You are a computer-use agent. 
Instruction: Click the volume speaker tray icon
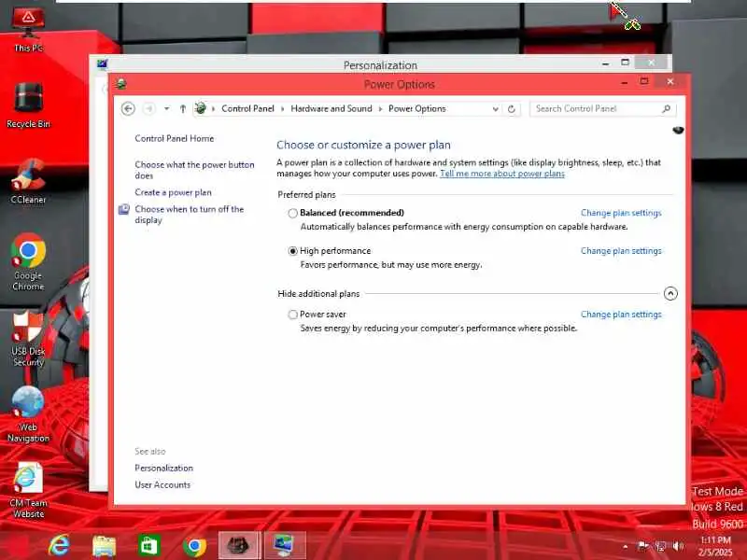pos(679,546)
